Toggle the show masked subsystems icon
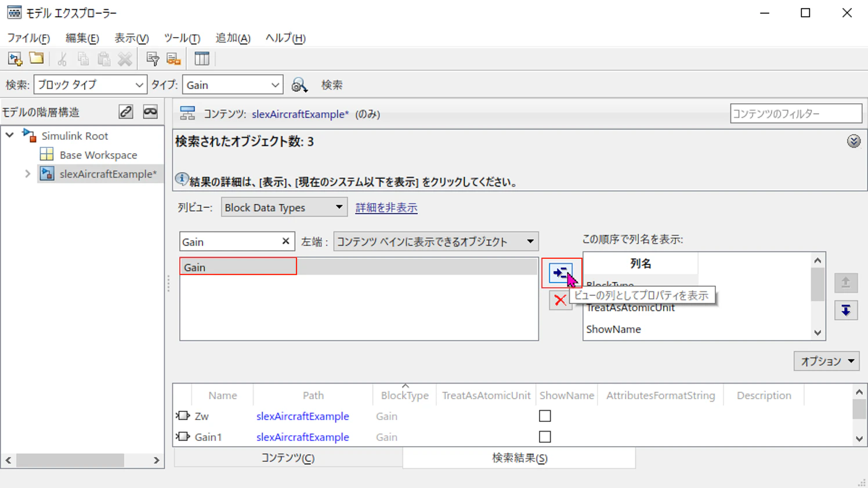 click(150, 112)
